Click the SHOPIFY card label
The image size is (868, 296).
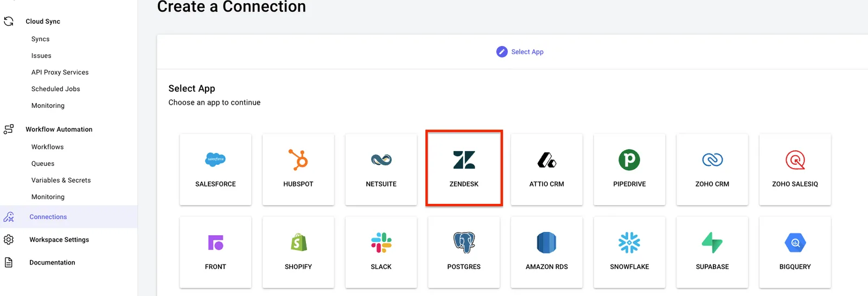point(298,267)
